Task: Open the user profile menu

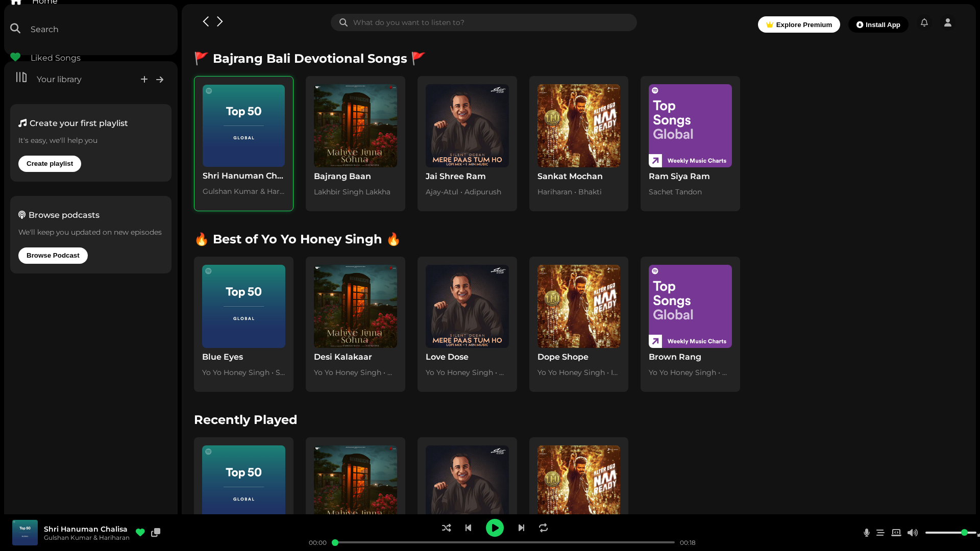Action: coord(948,22)
